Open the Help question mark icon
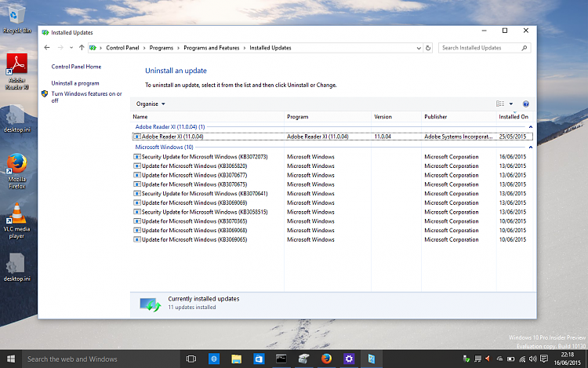 [525, 104]
